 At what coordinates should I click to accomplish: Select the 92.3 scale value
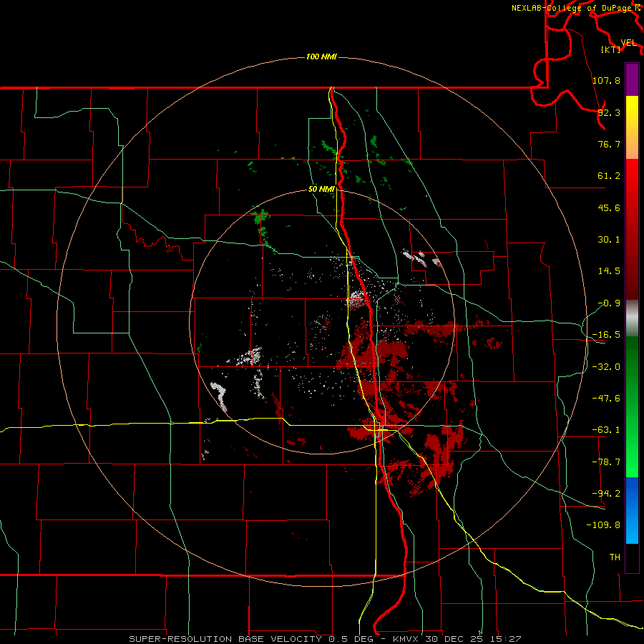pyautogui.click(x=609, y=112)
